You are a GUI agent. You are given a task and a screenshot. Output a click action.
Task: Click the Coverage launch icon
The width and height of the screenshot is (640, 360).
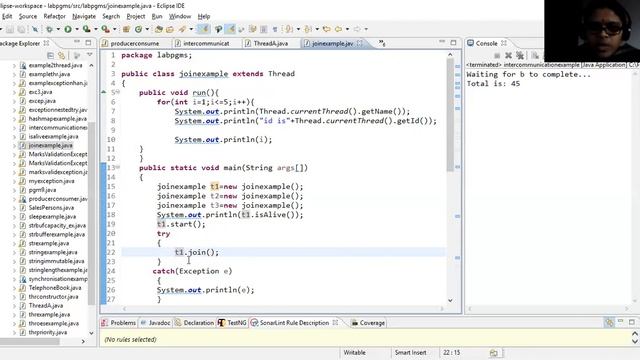click(x=86, y=29)
